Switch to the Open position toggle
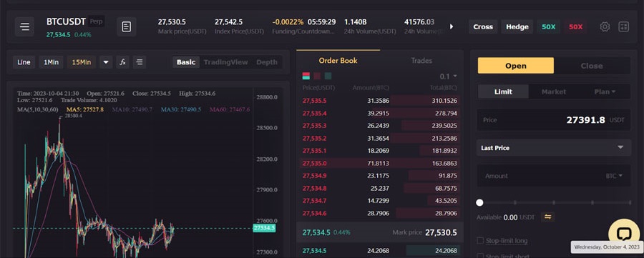The width and height of the screenshot is (644, 258). 515,66
